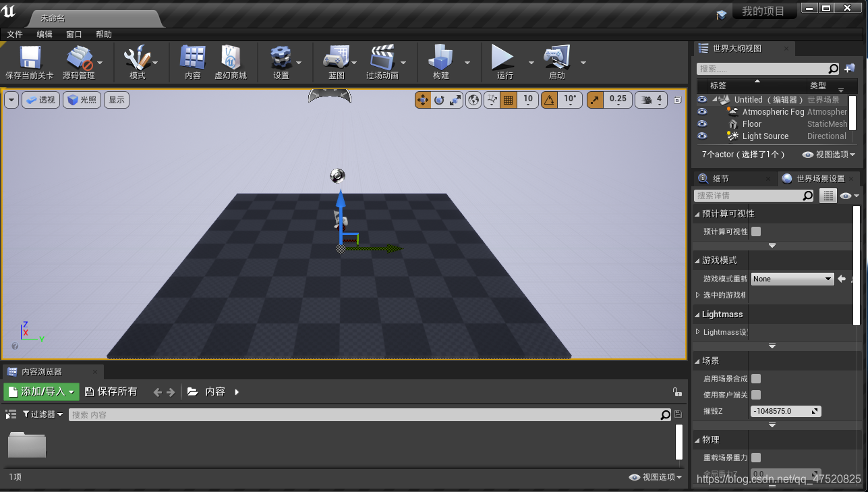
Task: Open Unreal Marketplace (虚幻商城) icon
Action: click(x=231, y=58)
